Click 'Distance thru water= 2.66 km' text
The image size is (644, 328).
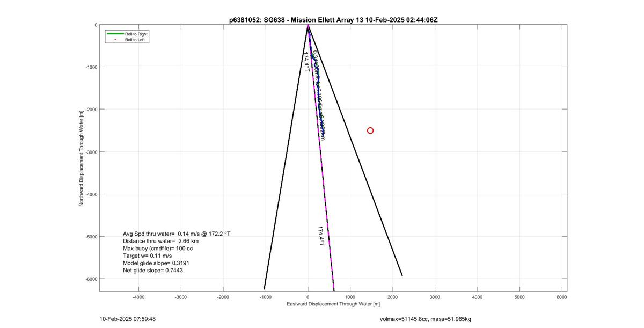[x=160, y=242]
